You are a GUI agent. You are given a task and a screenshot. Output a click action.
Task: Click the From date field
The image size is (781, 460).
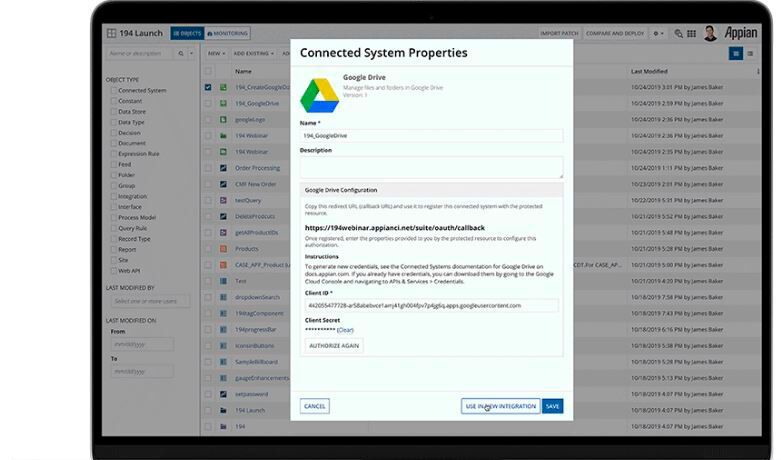click(x=142, y=344)
